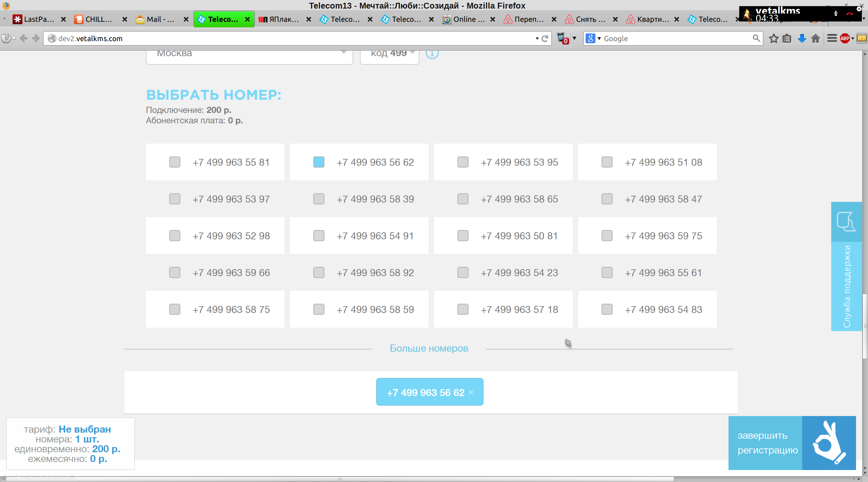Open the history dropdown next to back button
This screenshot has height=482, width=868.
pyautogui.click(x=14, y=38)
